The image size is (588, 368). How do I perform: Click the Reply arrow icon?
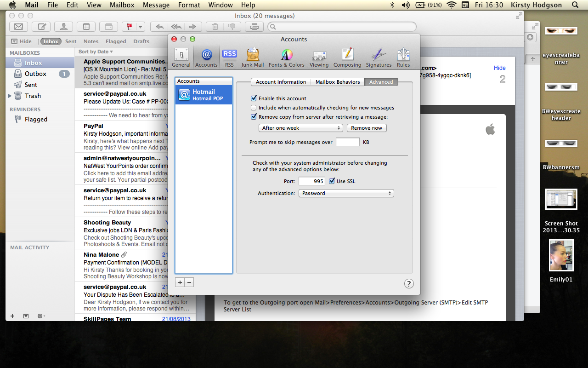pos(159,27)
